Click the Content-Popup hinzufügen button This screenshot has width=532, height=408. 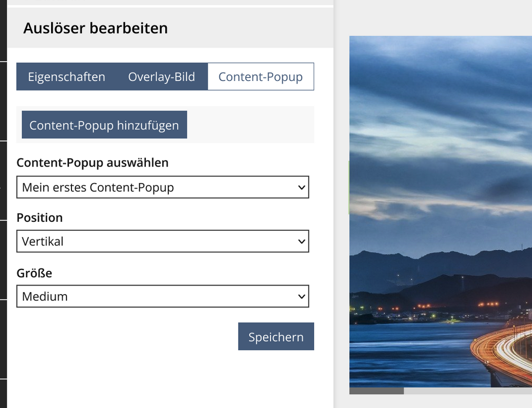(x=104, y=125)
